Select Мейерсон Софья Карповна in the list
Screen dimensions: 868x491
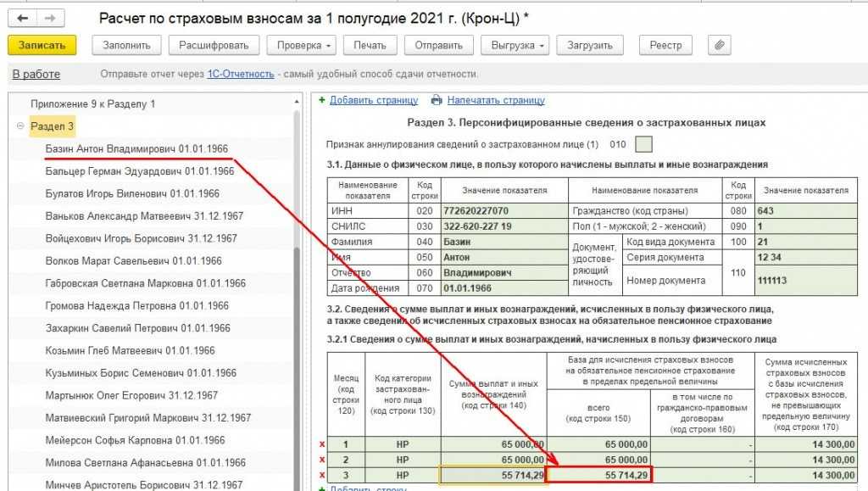[135, 440]
